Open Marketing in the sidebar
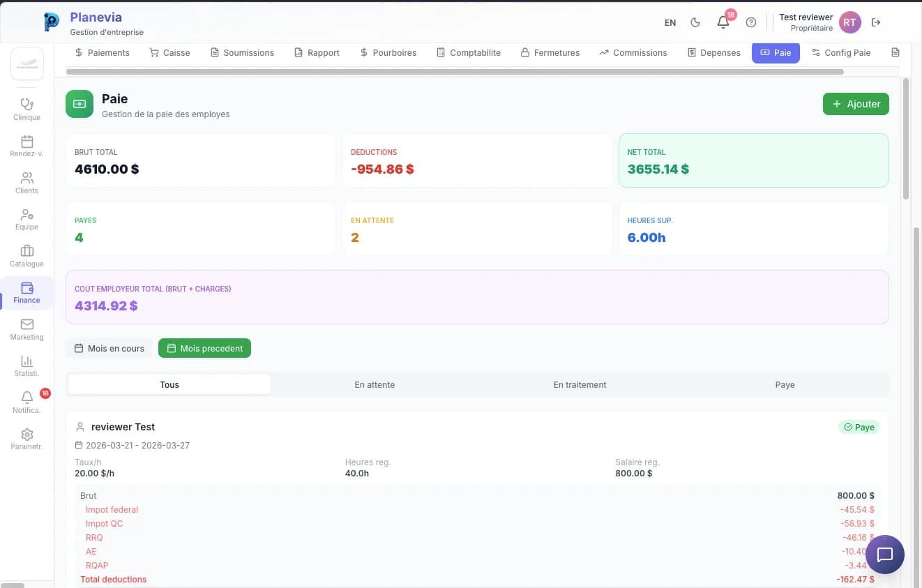Viewport: 922px width, 588px height. (27, 329)
